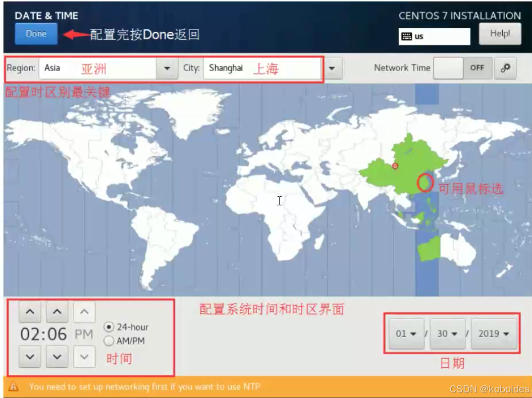
Task: Open Network Time gear settings
Action: [x=505, y=68]
